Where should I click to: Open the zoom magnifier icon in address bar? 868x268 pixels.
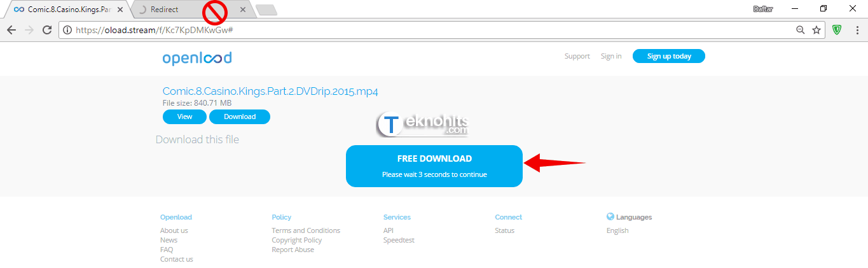pos(801,30)
